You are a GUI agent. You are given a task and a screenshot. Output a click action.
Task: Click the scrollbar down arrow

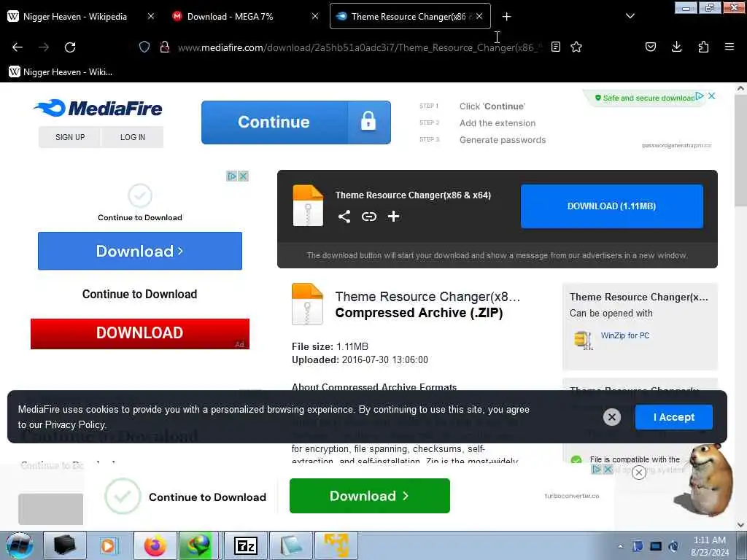click(740, 525)
